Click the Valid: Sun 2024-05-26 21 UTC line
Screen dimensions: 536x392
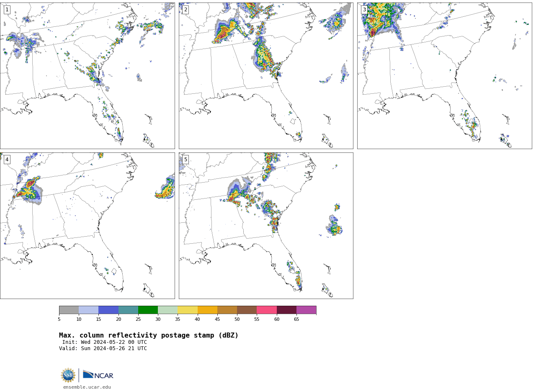point(103,348)
